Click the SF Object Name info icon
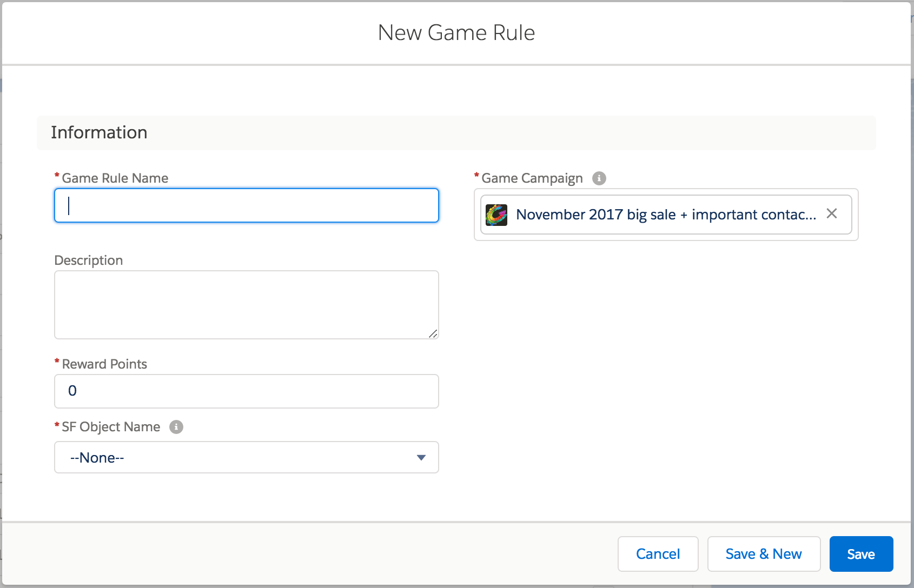914x588 pixels. (x=176, y=427)
